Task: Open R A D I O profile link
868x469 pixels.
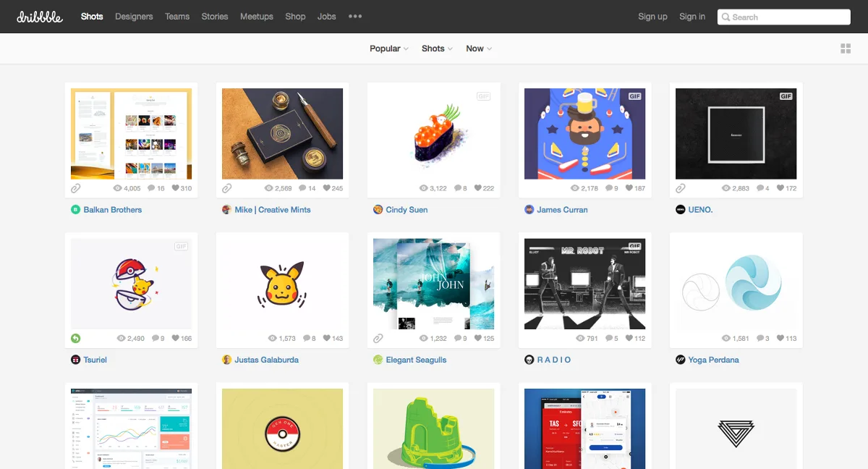Action: pyautogui.click(x=554, y=360)
